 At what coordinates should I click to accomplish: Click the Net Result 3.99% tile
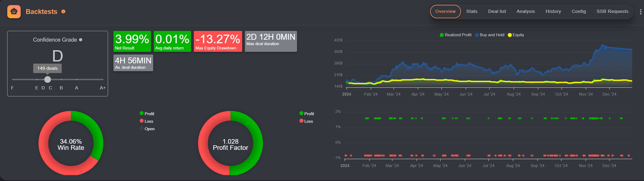coord(132,41)
